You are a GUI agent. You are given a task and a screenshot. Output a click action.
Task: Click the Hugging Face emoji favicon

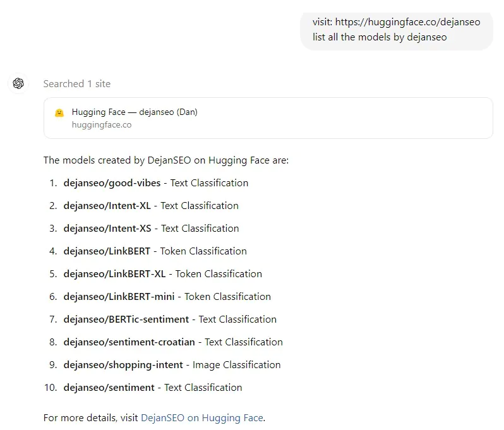pyautogui.click(x=59, y=113)
